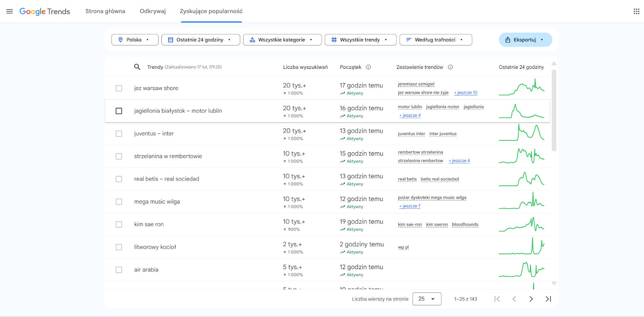Open the Eksportuj export menu
Viewport: 644px width, 317px height.
tap(525, 40)
